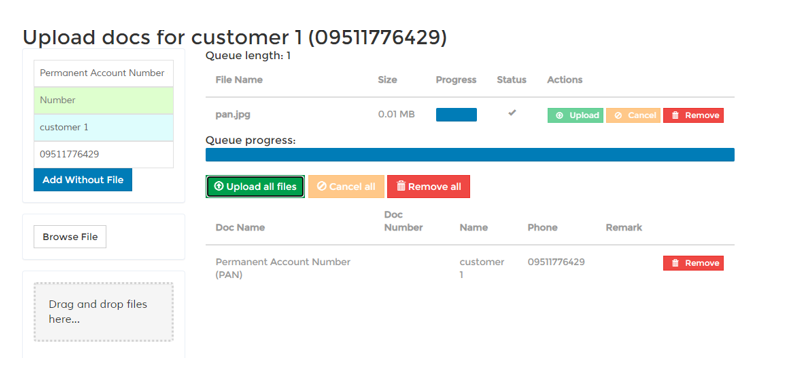The height and width of the screenshot is (367, 809).
Task: Open the Browse File button
Action: pyautogui.click(x=70, y=237)
